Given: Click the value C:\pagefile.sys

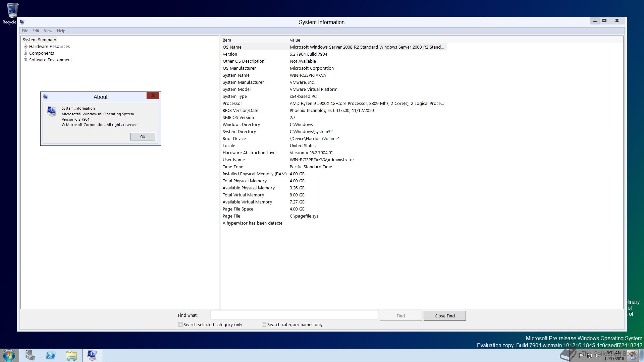Looking at the screenshot, I should pyautogui.click(x=304, y=216).
